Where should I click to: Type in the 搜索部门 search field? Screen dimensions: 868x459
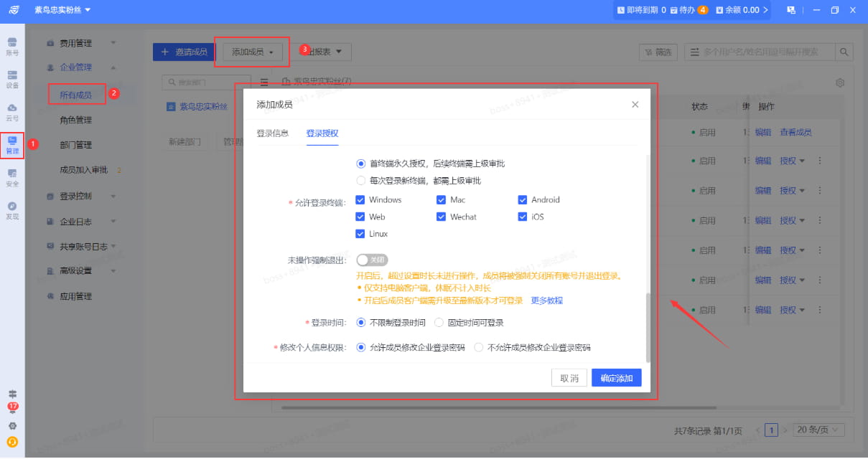point(208,82)
